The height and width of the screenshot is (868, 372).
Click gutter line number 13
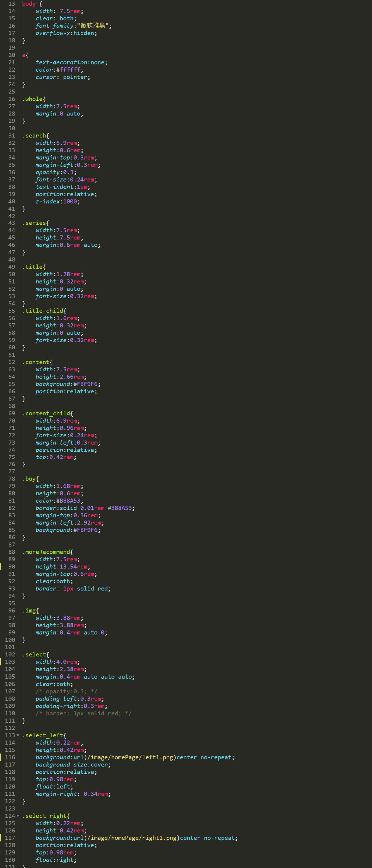pos(12,4)
